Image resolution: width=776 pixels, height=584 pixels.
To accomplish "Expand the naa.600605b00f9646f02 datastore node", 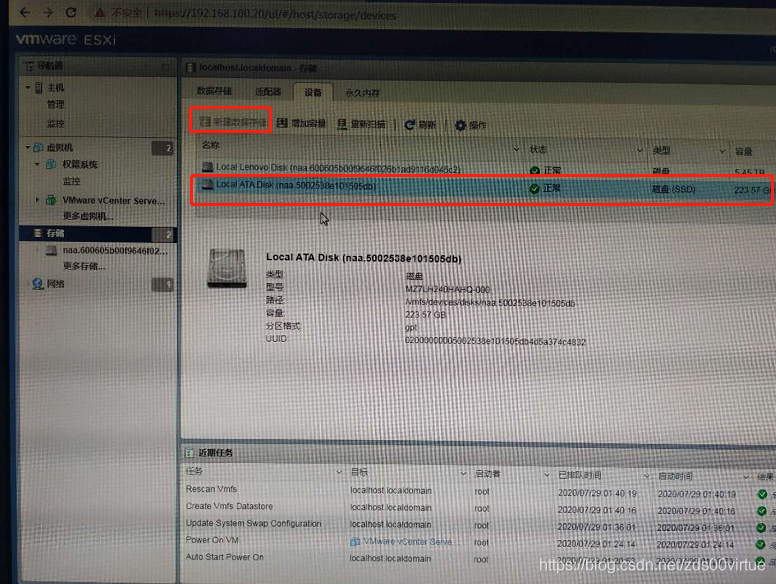I will [37, 250].
